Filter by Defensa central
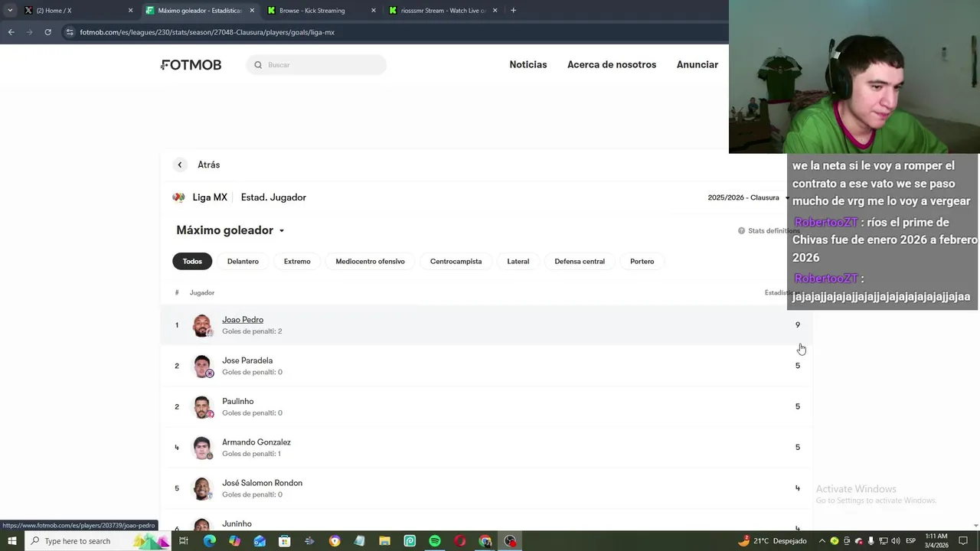 [580, 261]
